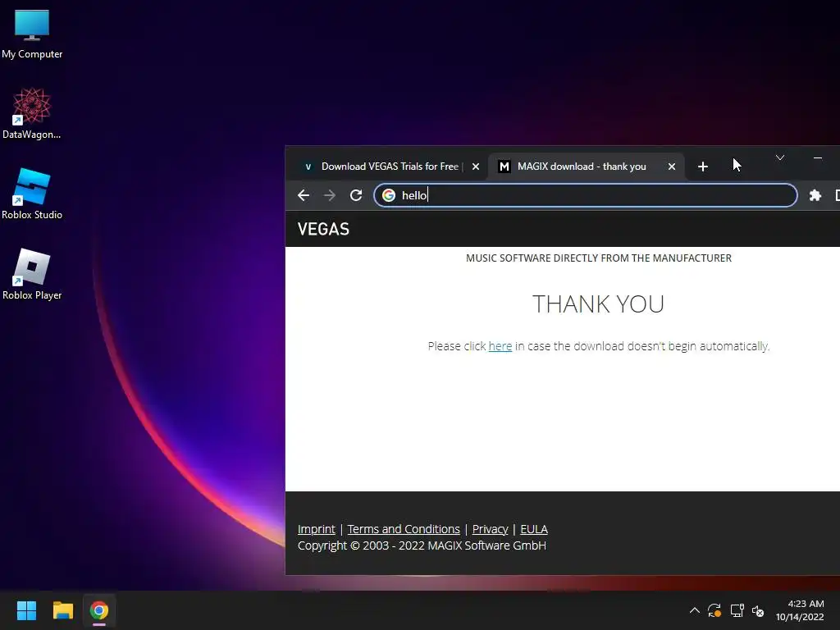The image size is (840, 630).
Task: Open the EULA footer link
Action: [533, 529]
